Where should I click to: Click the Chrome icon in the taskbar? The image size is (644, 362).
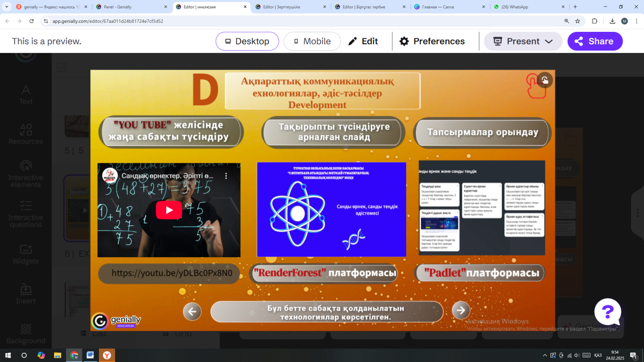pos(74,355)
